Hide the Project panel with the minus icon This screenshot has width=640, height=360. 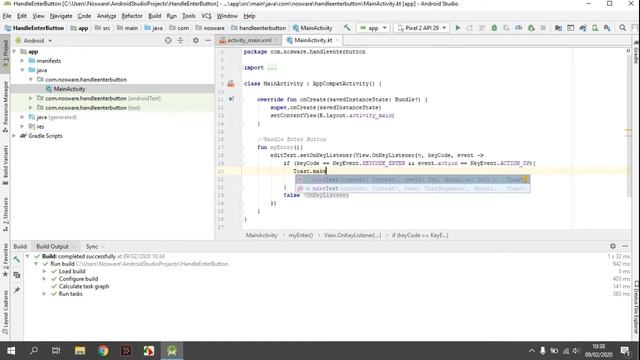(208, 40)
